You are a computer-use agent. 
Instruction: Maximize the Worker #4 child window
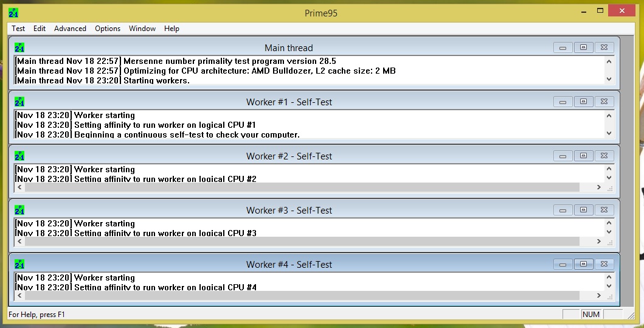pos(583,264)
